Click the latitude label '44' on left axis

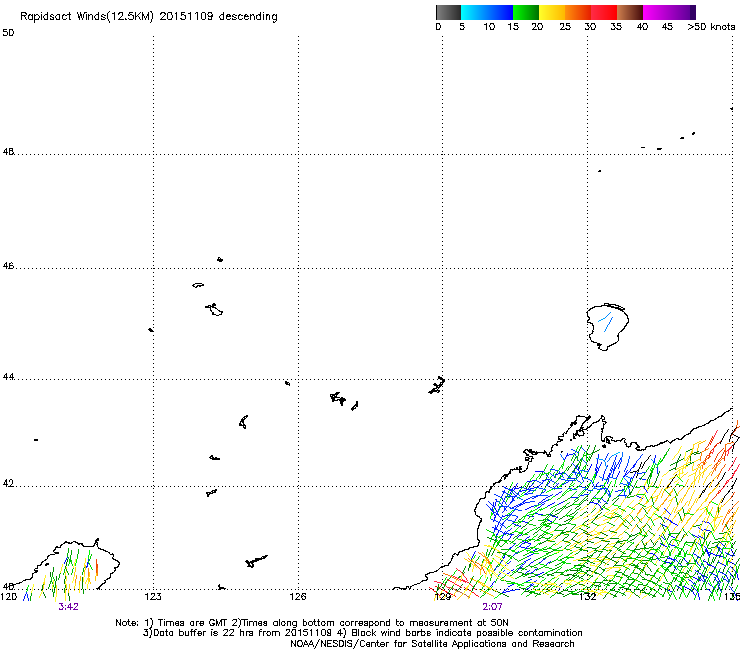(8, 377)
